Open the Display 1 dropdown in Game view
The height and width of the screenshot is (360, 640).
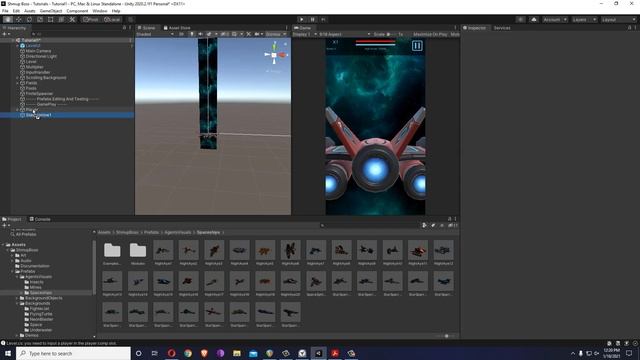pyautogui.click(x=304, y=34)
